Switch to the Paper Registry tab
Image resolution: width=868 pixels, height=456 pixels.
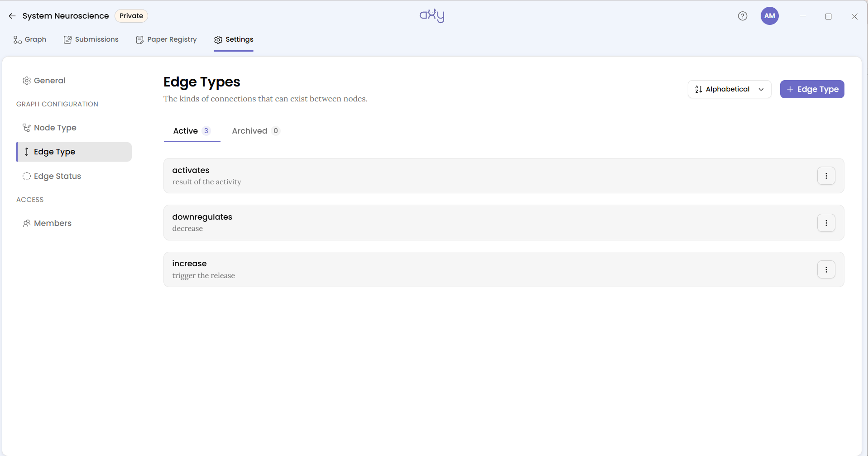166,39
